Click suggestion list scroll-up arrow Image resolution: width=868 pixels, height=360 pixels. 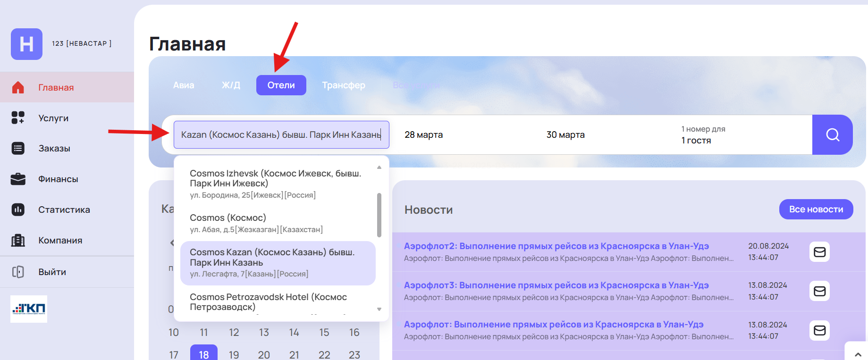pyautogui.click(x=379, y=167)
